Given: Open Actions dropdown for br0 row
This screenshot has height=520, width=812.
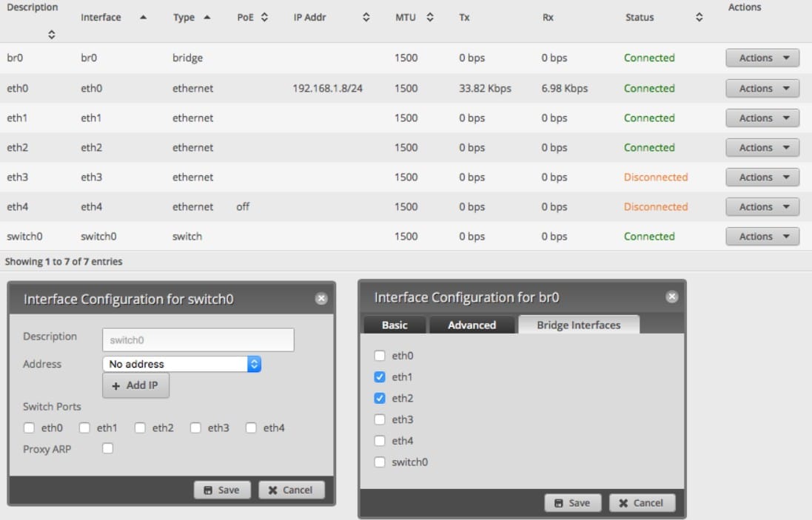Looking at the screenshot, I should coord(762,58).
